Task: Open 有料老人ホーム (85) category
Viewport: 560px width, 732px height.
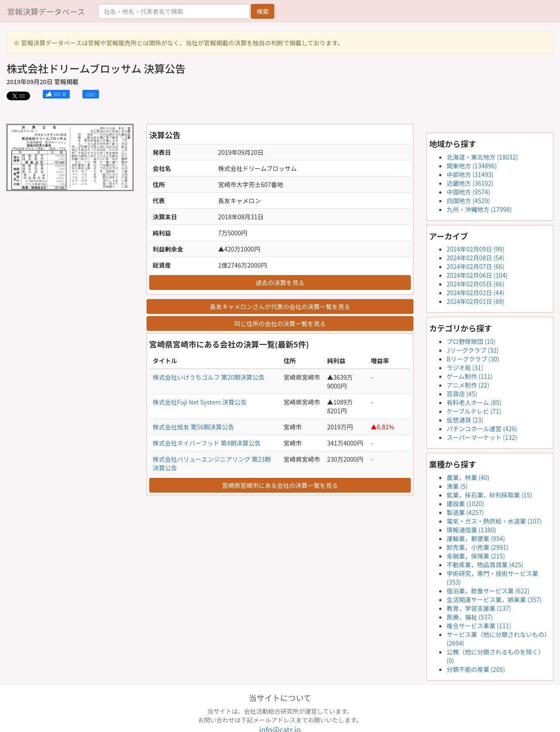Action: tap(474, 403)
